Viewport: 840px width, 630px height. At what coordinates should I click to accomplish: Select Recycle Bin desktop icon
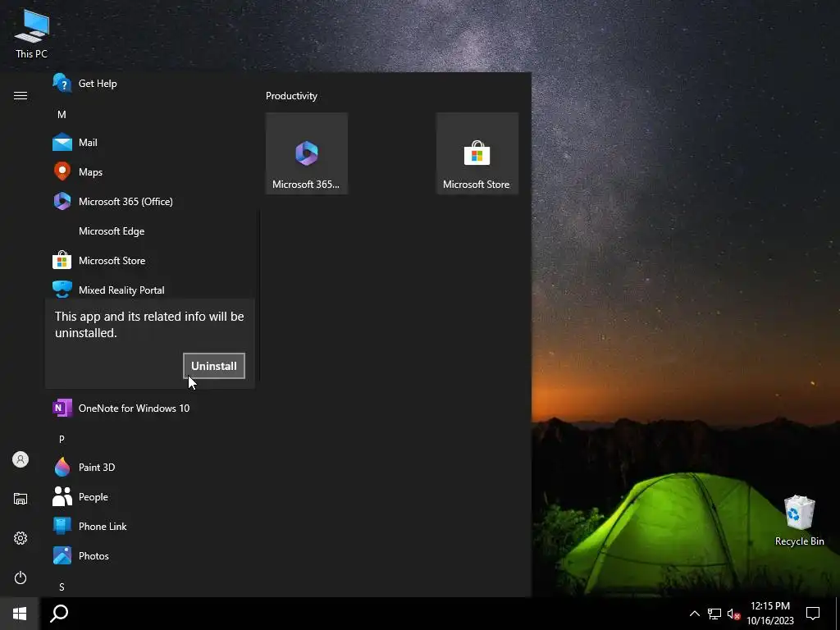pyautogui.click(x=799, y=521)
